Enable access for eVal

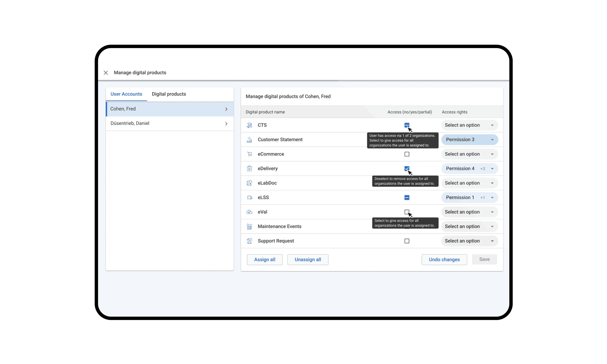407,212
